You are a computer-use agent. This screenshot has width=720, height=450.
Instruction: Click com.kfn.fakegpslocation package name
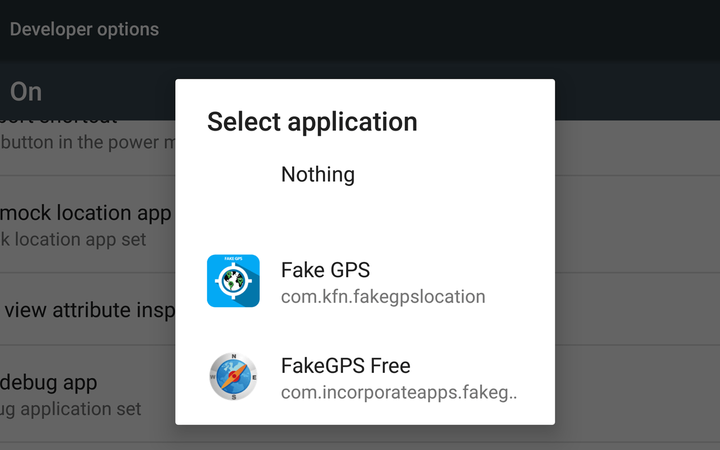(x=382, y=297)
